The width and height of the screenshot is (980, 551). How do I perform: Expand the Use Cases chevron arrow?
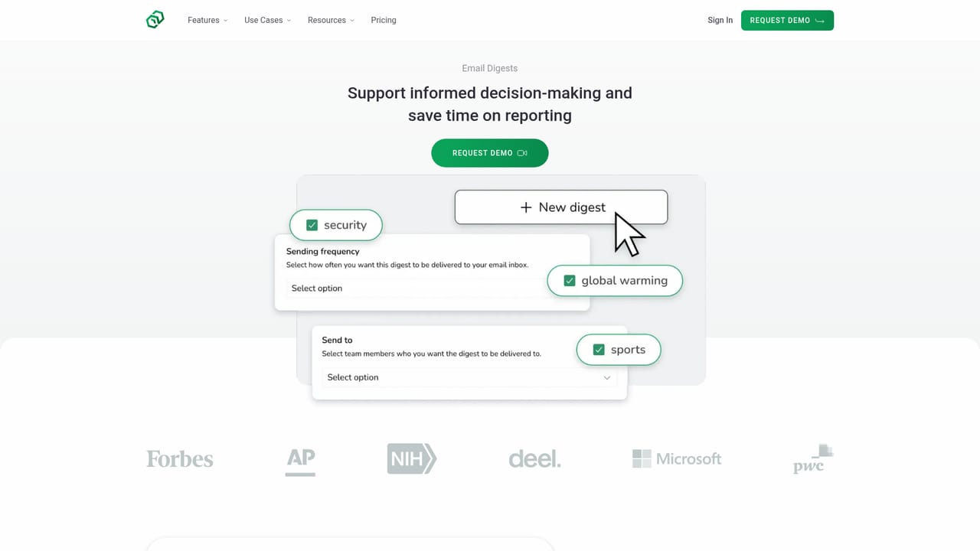pyautogui.click(x=289, y=21)
